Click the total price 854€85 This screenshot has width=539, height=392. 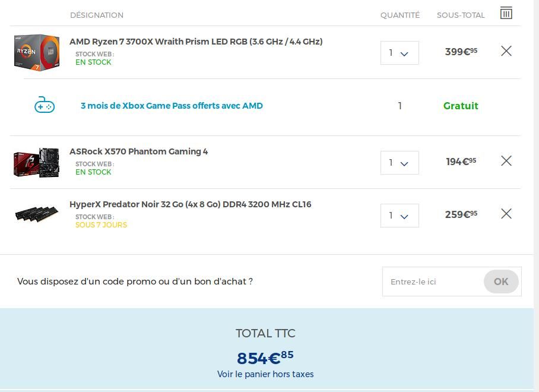[x=265, y=358]
